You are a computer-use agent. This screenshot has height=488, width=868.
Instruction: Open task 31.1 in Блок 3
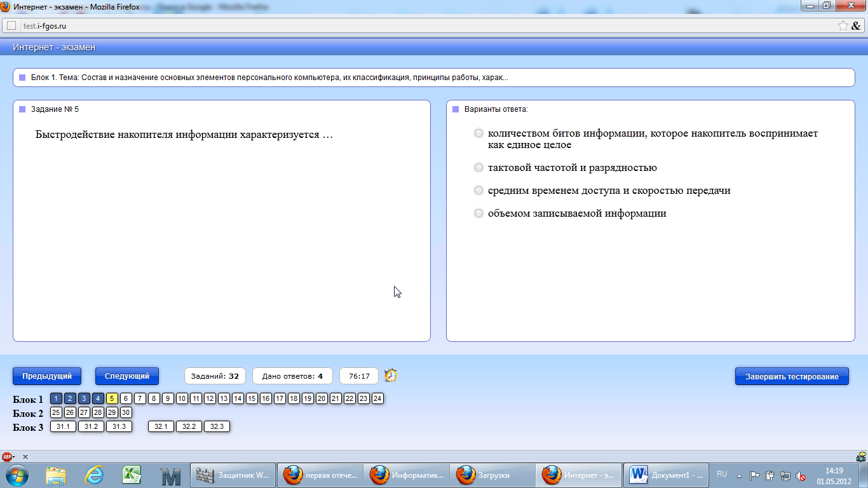tap(63, 426)
